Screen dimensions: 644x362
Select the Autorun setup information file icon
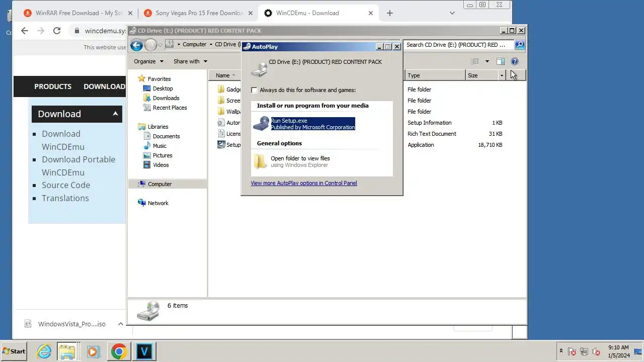click(221, 123)
